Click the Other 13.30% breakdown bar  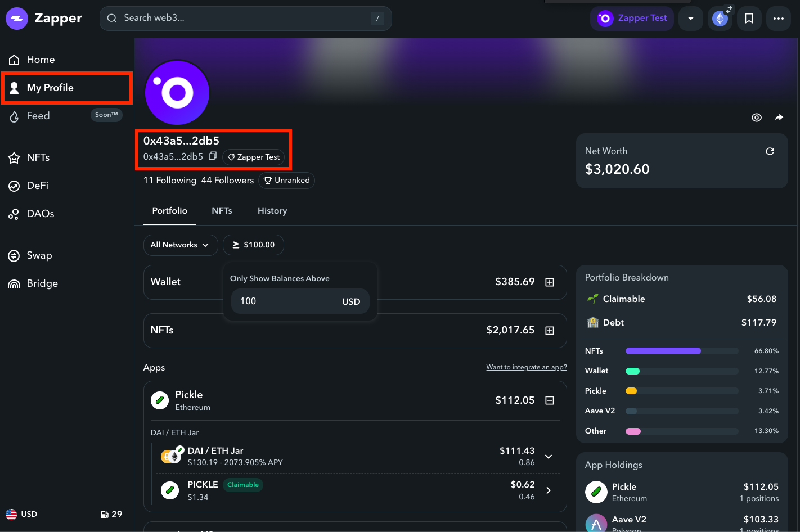[x=682, y=431]
